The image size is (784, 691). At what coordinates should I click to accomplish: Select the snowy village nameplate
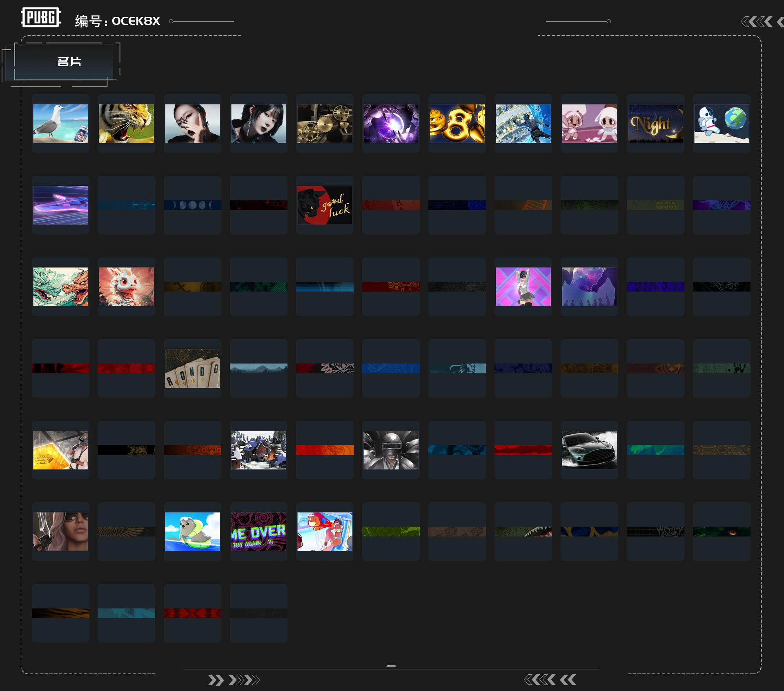(258, 450)
